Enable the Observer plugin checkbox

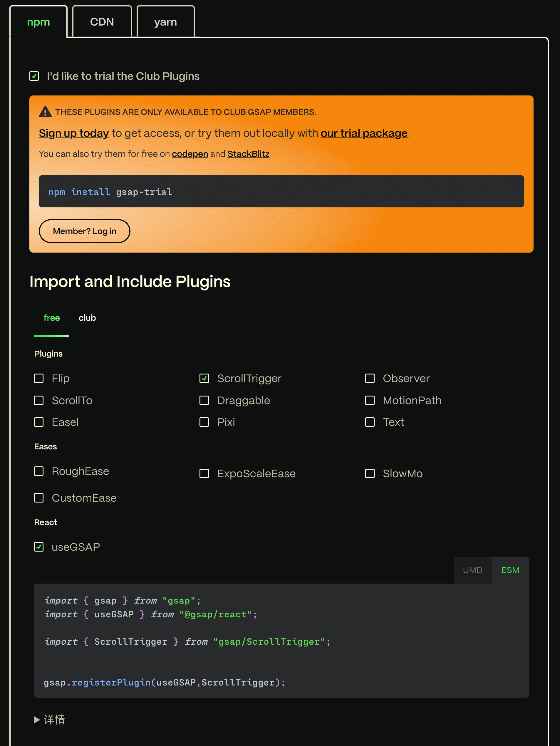pos(370,378)
